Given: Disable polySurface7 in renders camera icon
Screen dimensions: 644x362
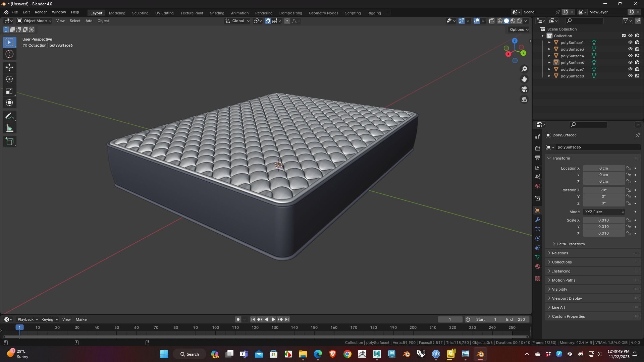Looking at the screenshot, I should pos(637,69).
